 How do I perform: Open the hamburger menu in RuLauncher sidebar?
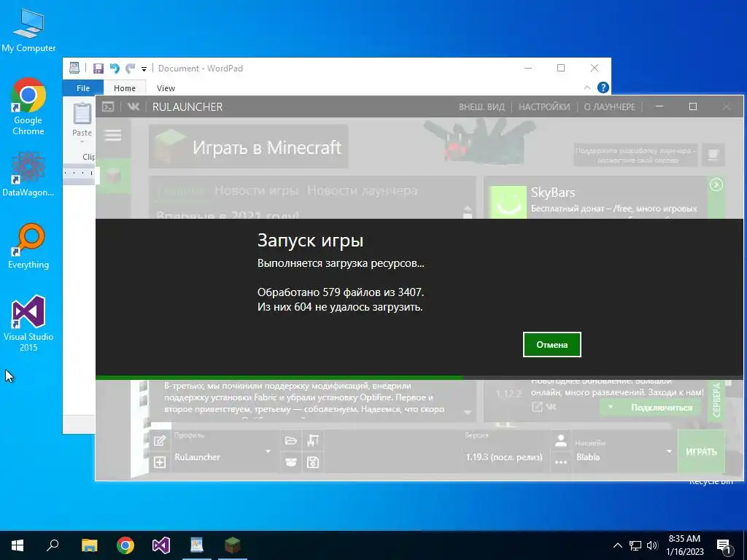pyautogui.click(x=113, y=135)
